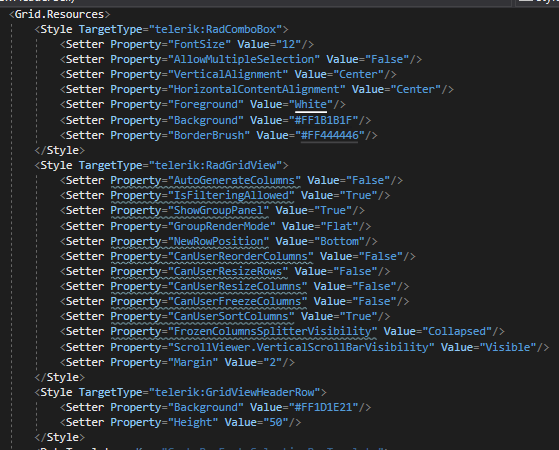Image resolution: width=559 pixels, height=450 pixels.
Task: Click the ScrollViewer.VerticalScrollBarVisibility property name
Action: [x=301, y=347]
